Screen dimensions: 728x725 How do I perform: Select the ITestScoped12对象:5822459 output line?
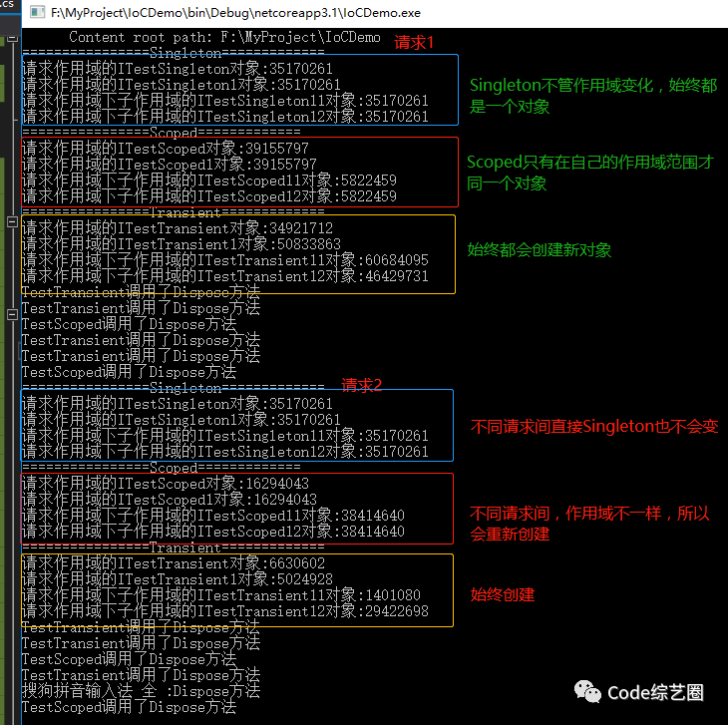pos(209,195)
